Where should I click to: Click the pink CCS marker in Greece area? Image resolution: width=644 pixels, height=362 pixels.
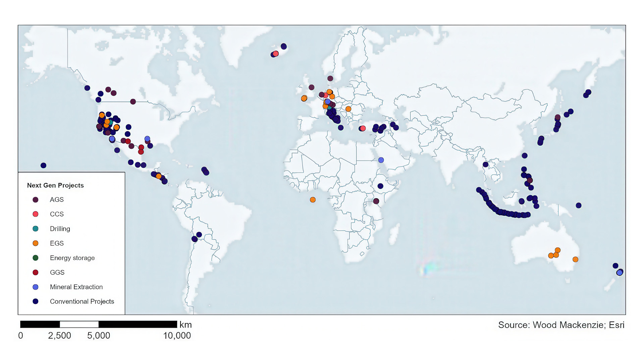pyautogui.click(x=363, y=128)
